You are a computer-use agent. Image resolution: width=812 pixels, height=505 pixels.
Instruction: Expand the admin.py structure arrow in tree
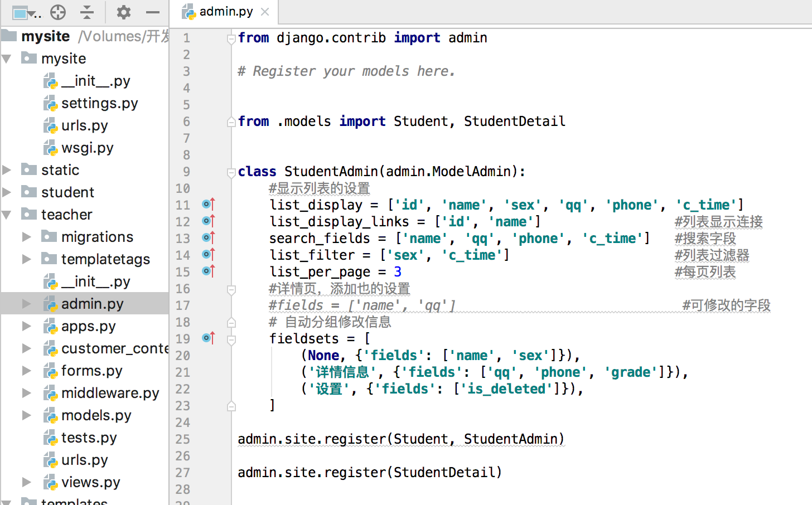[26, 303]
